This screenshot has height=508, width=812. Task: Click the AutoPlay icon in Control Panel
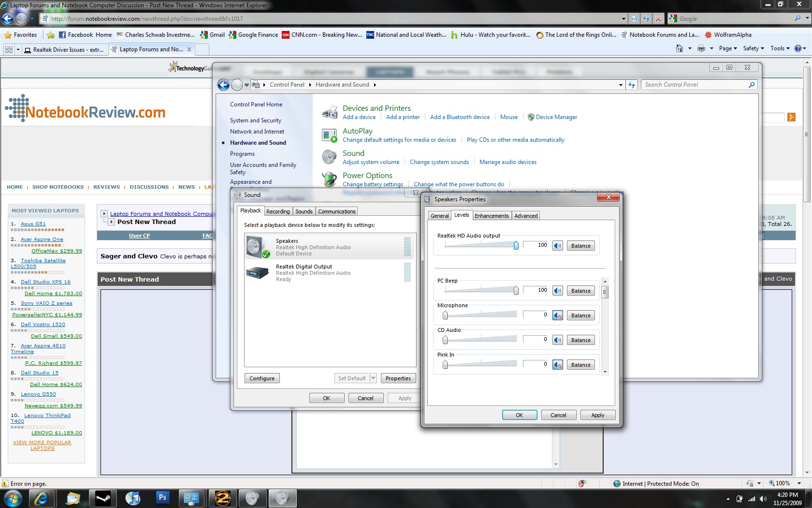(x=330, y=135)
